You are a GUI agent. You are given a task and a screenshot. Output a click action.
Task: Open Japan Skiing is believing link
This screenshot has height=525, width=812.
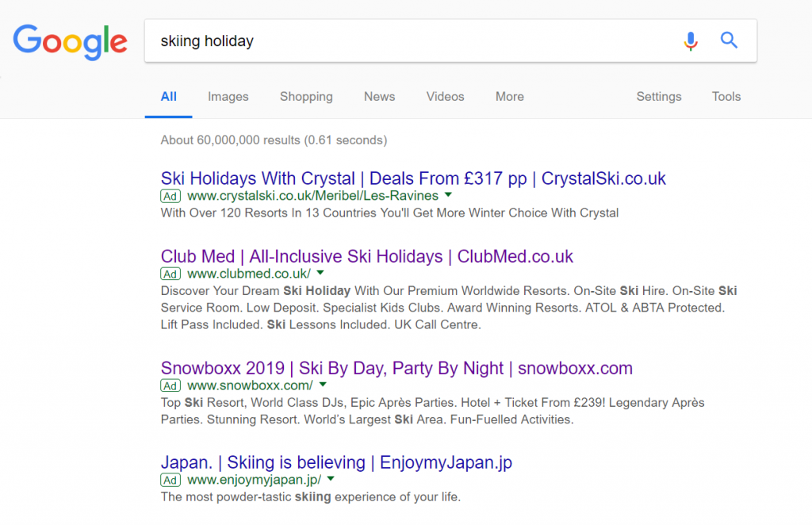point(336,462)
